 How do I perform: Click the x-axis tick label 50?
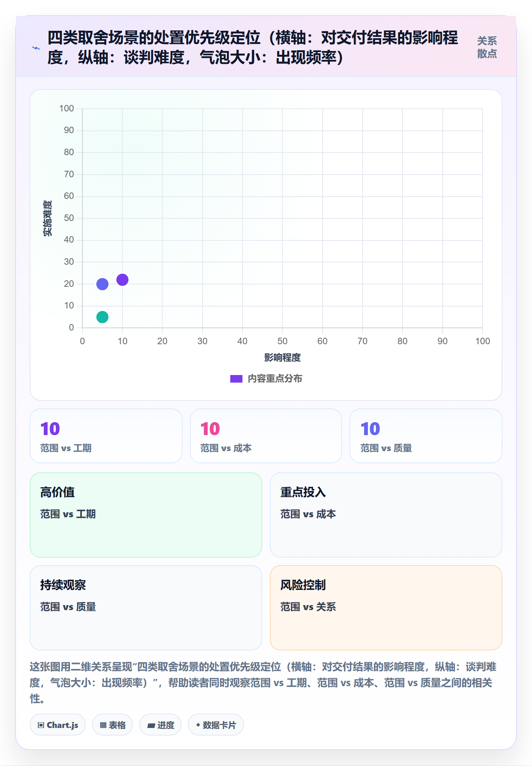click(282, 341)
